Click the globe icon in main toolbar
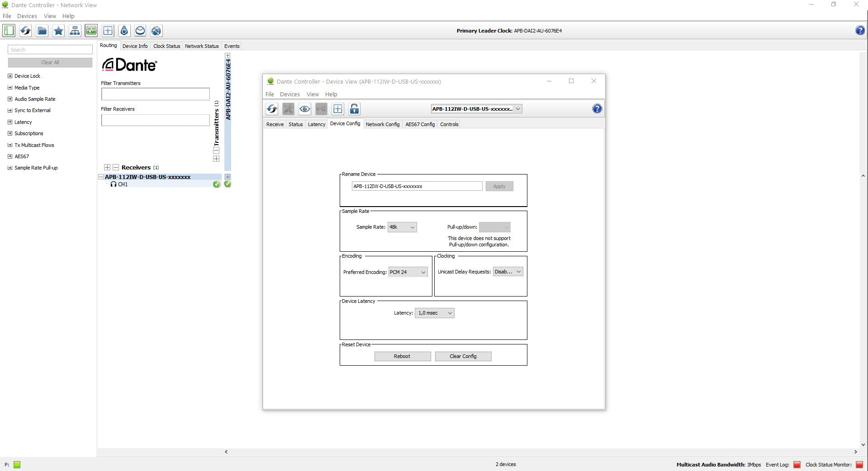The image size is (868, 471). pos(157,31)
